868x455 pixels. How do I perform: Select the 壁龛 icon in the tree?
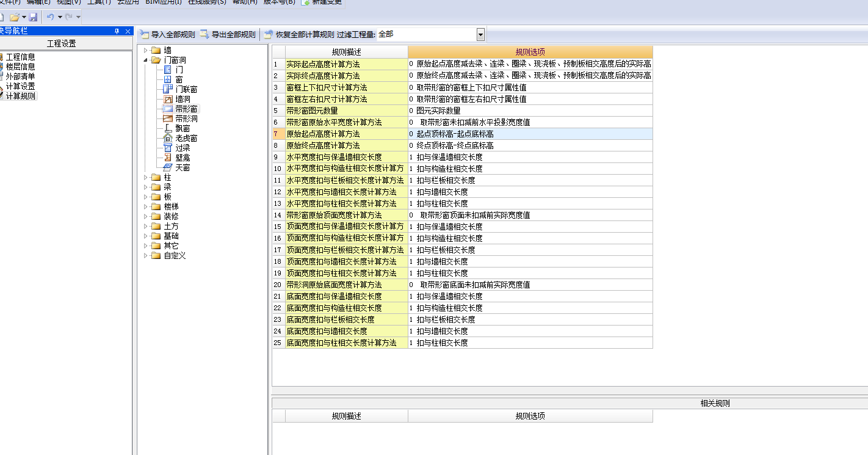[x=168, y=158]
